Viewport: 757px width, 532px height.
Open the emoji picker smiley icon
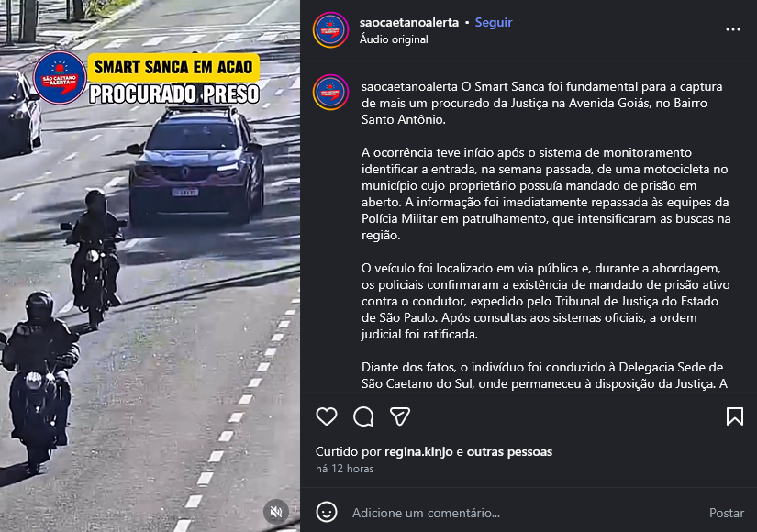pos(327,512)
